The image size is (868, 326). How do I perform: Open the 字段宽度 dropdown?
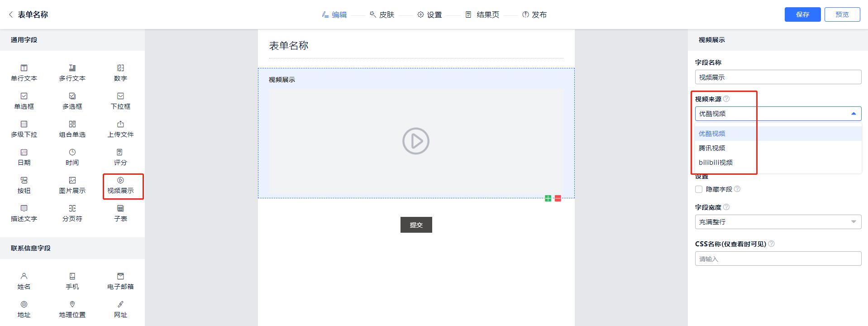[777, 222]
